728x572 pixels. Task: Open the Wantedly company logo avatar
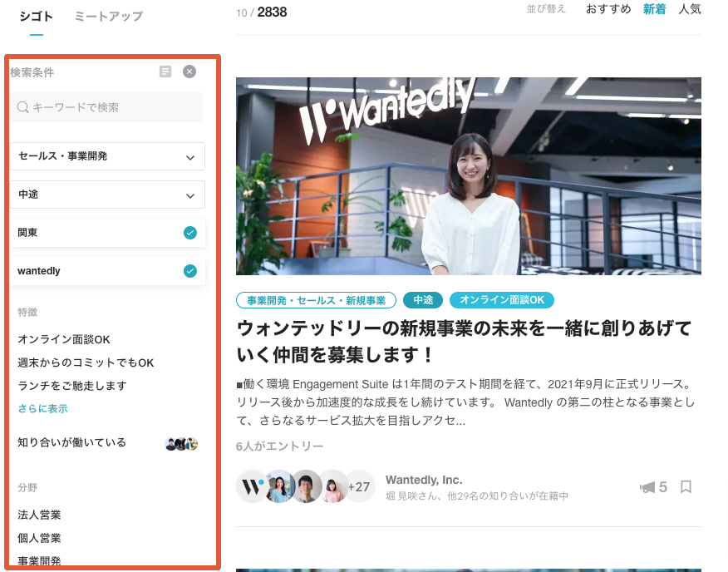[252, 486]
